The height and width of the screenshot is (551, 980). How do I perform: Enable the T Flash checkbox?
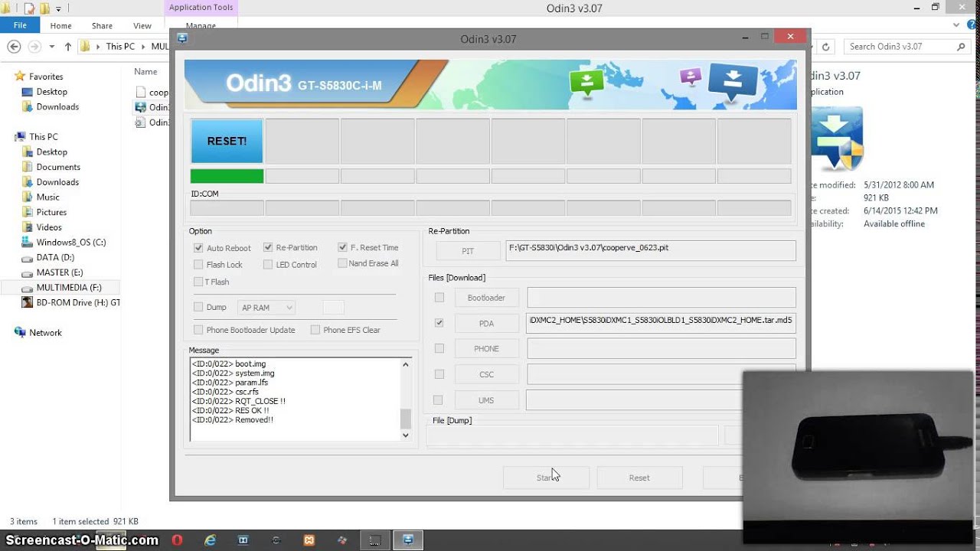pos(198,282)
